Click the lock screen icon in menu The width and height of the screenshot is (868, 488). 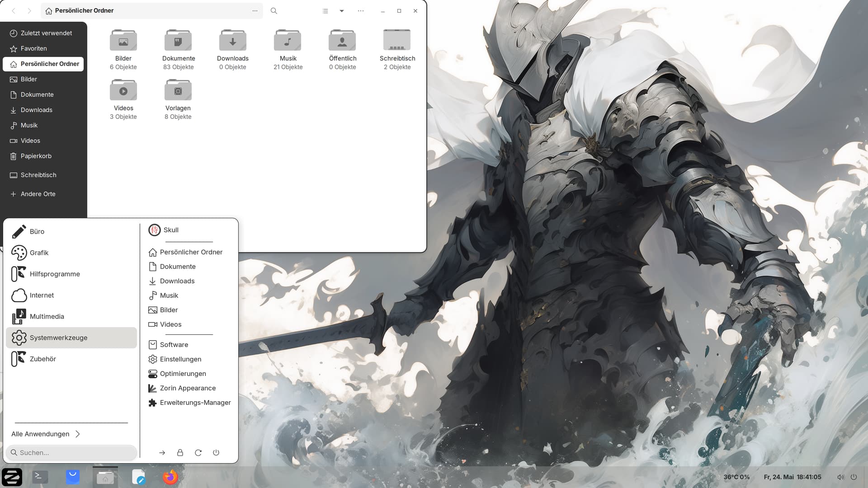(x=180, y=453)
